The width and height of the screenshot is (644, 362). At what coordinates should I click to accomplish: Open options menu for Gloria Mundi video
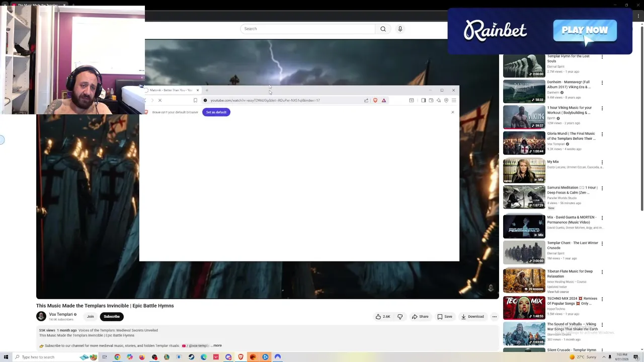click(602, 134)
